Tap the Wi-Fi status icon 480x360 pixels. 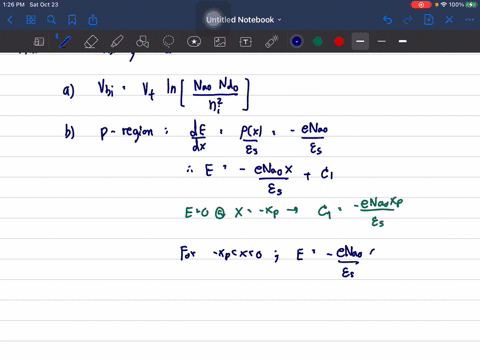point(444,5)
